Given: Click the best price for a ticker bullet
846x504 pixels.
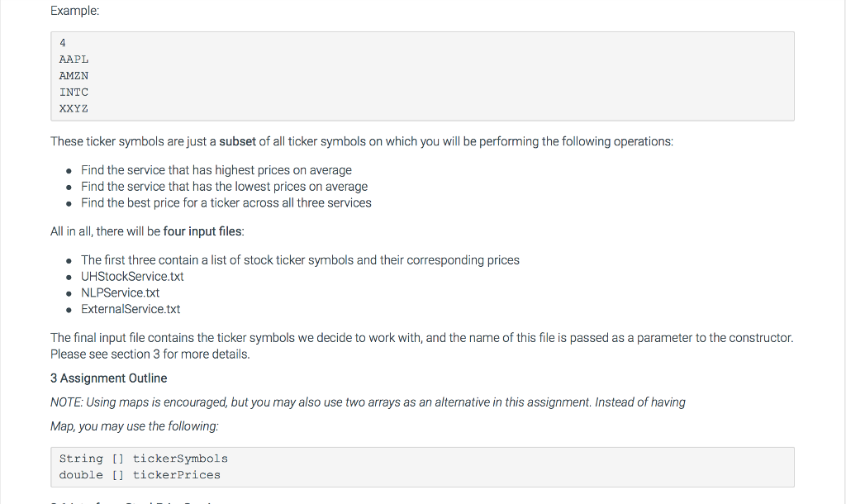Looking at the screenshot, I should (x=226, y=203).
